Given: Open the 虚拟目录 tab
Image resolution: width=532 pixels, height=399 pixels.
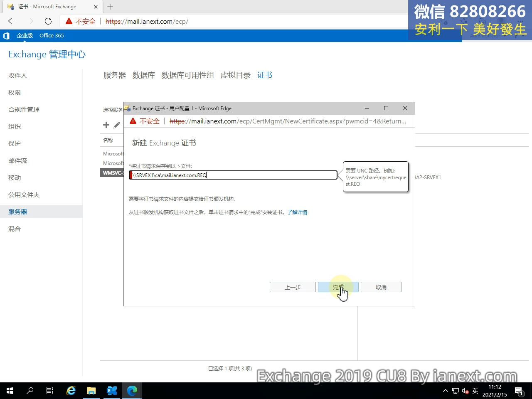Looking at the screenshot, I should coord(236,75).
